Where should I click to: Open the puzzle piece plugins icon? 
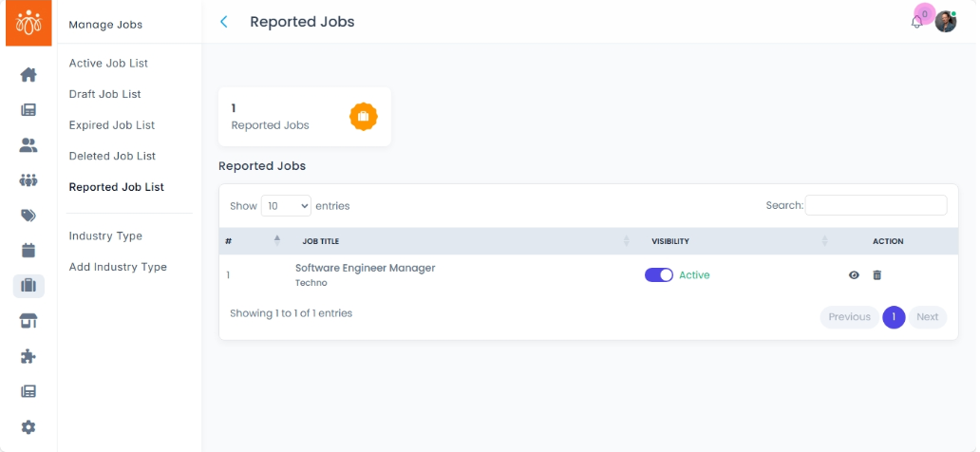[28, 356]
